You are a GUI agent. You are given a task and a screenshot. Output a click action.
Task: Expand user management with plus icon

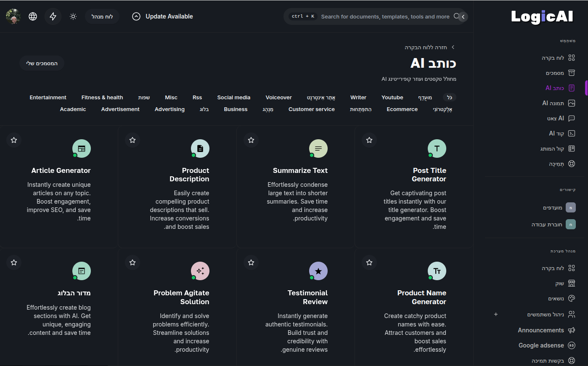pyautogui.click(x=496, y=314)
